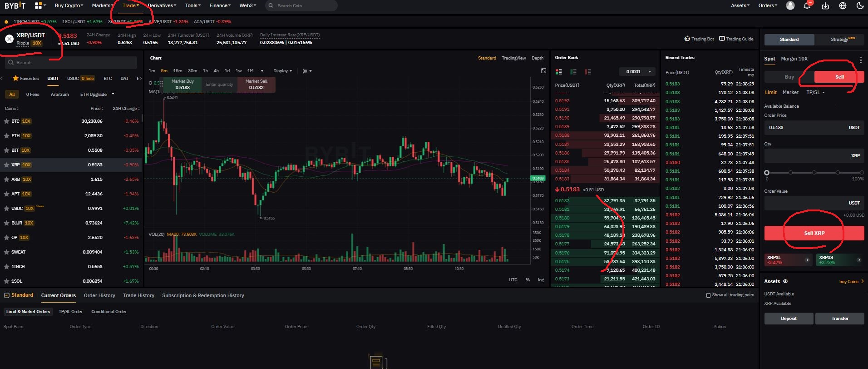
Task: Open the Orders dropdown in top bar
Action: 768,5
